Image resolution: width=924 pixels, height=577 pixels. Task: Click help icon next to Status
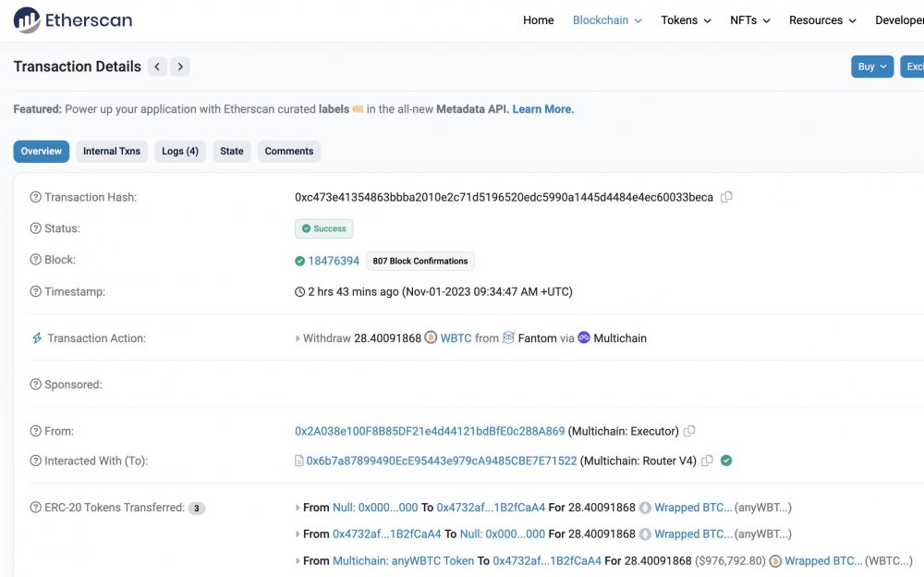pos(35,228)
